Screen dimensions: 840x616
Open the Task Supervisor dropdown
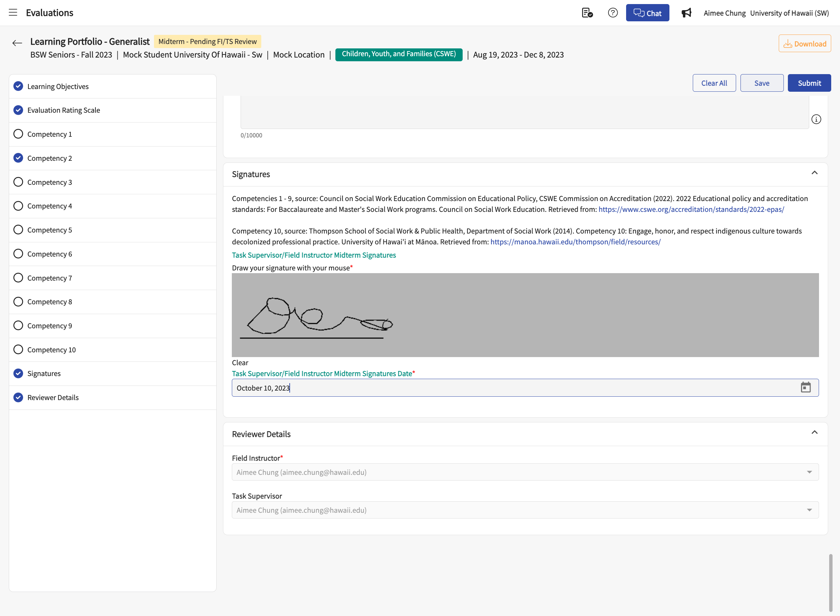[525, 510]
